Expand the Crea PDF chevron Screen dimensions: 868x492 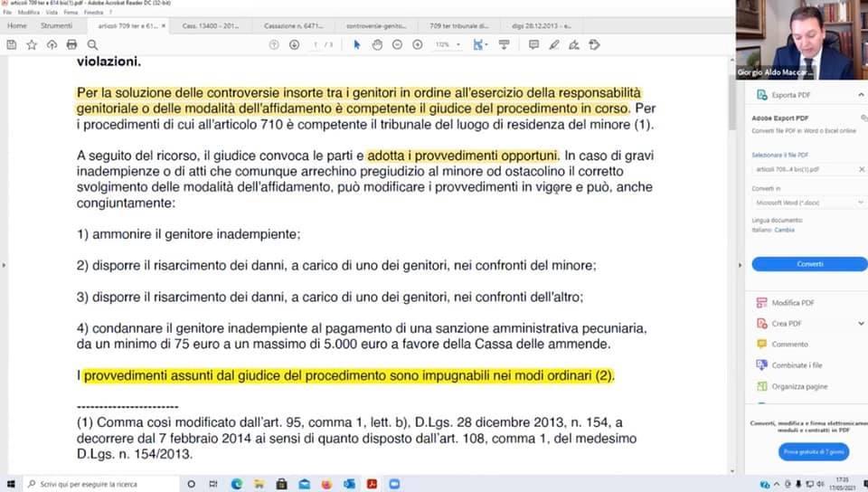tap(861, 324)
